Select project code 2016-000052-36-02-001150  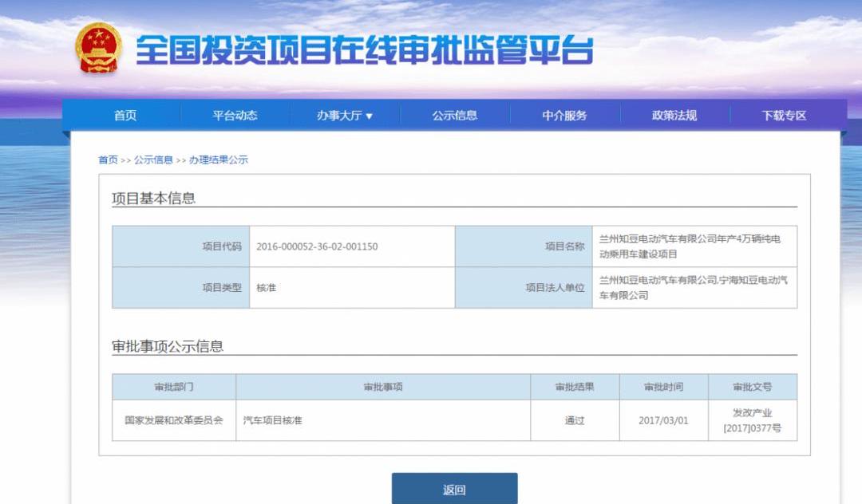click(x=317, y=246)
